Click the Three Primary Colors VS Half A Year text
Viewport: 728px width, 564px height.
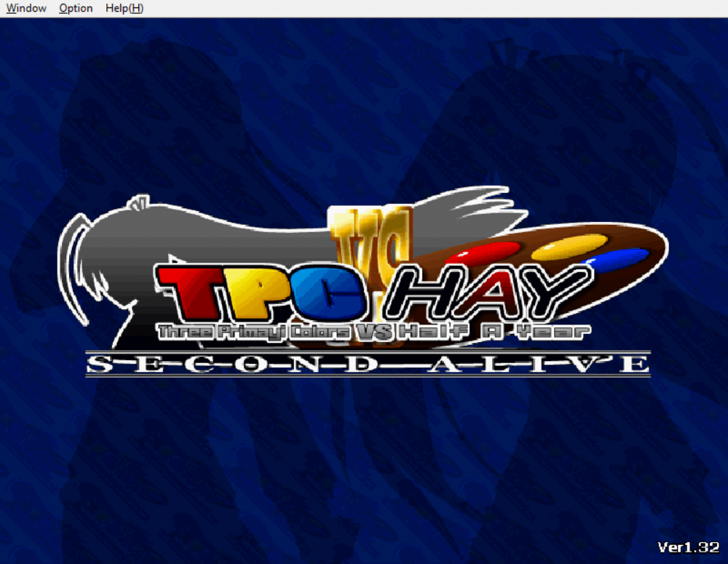373,331
